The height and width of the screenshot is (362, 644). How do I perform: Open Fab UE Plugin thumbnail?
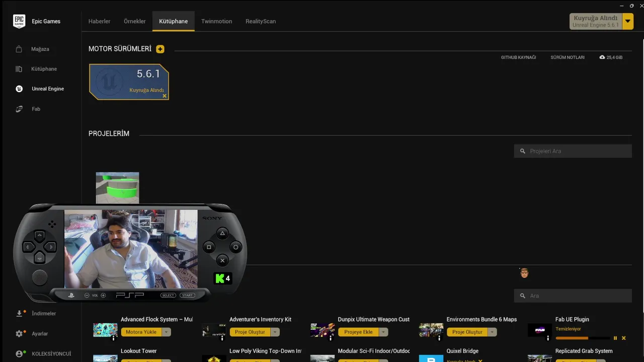(540, 330)
